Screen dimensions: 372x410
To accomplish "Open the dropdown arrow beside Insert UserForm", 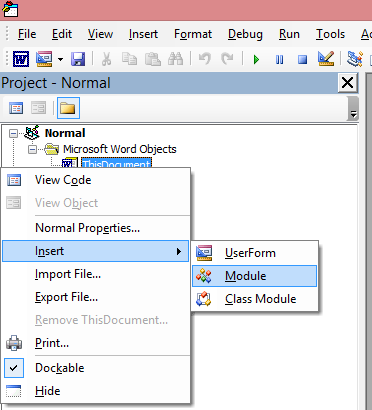I will click(60, 59).
